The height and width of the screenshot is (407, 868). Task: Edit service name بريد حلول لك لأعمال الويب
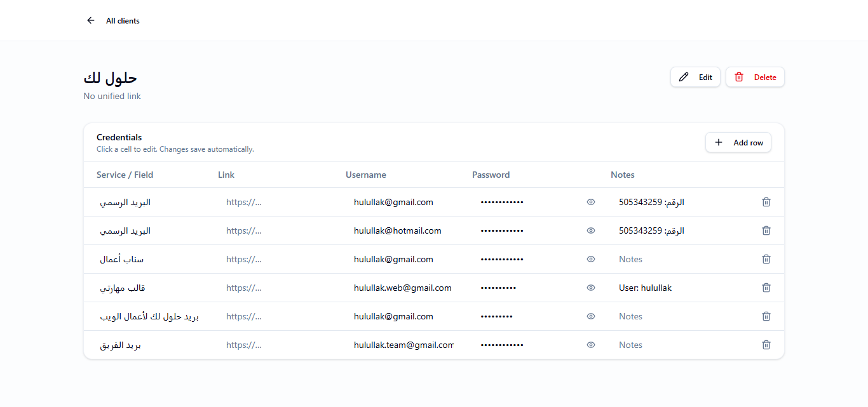(149, 316)
